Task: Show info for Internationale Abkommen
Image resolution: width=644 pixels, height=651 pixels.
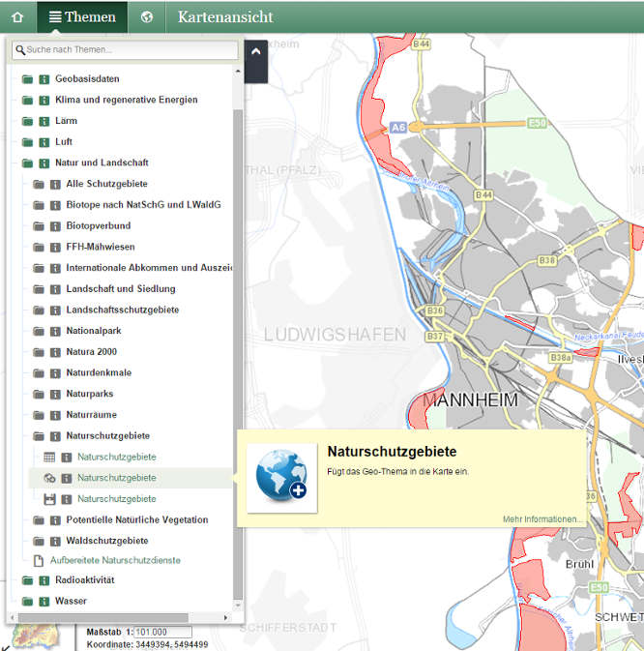Action: pos(55,268)
